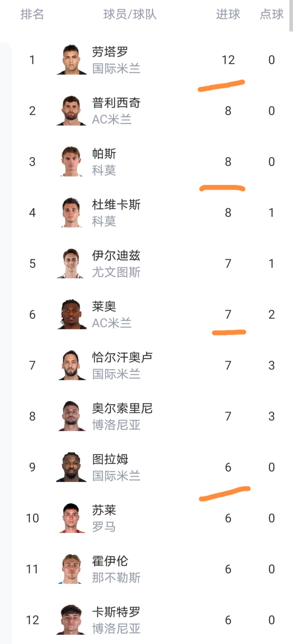Select Lautaro's 12 goals value
293x644 pixels.
(x=228, y=60)
